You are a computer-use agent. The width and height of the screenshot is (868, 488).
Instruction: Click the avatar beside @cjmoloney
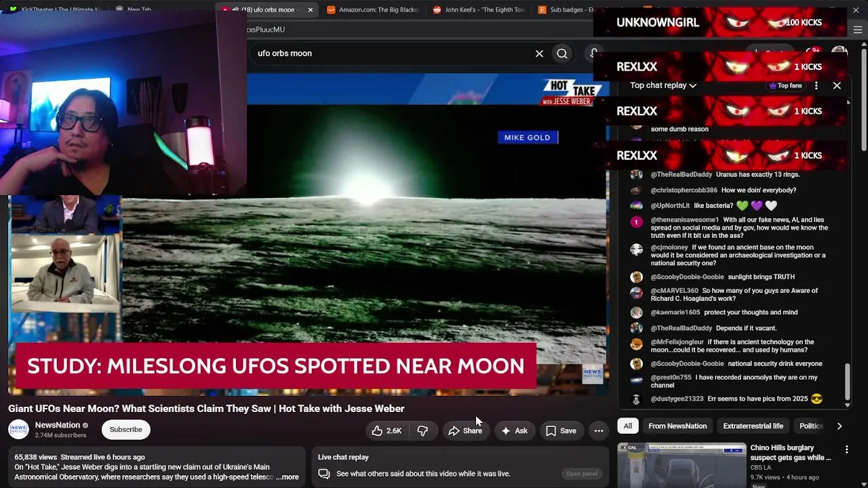[x=636, y=249]
